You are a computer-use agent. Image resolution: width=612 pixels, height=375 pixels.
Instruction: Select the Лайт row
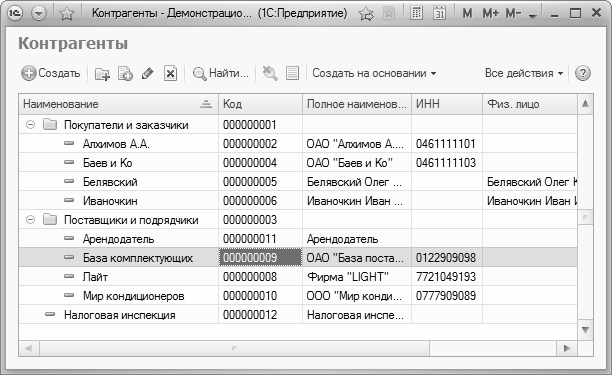pyautogui.click(x=298, y=277)
